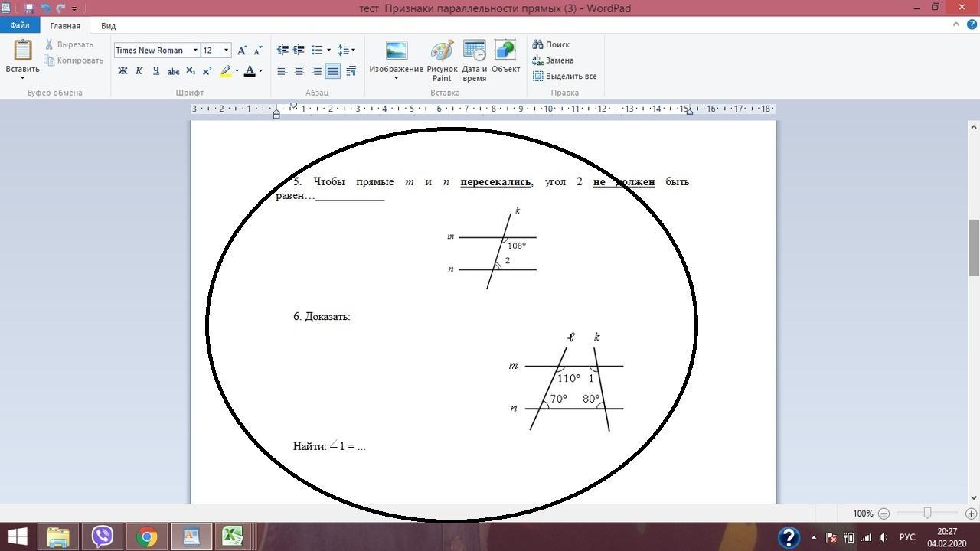The height and width of the screenshot is (551, 980).
Task: Open the Windows Start menu
Action: 17,536
